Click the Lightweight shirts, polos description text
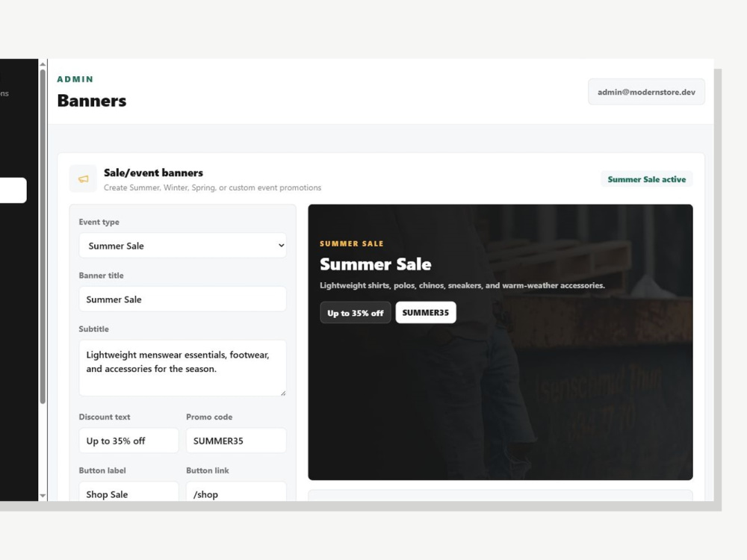 coord(462,285)
